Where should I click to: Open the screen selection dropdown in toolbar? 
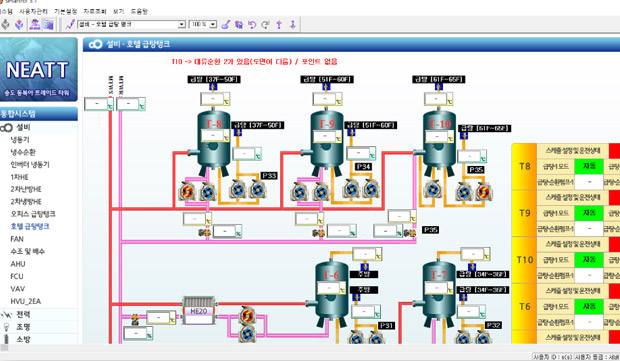coord(132,25)
